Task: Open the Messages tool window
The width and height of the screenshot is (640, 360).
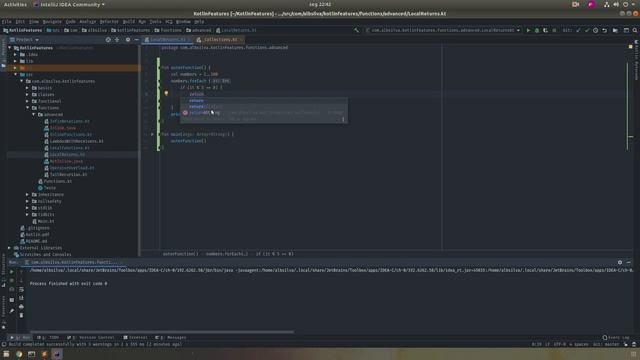Action: click(x=171, y=338)
